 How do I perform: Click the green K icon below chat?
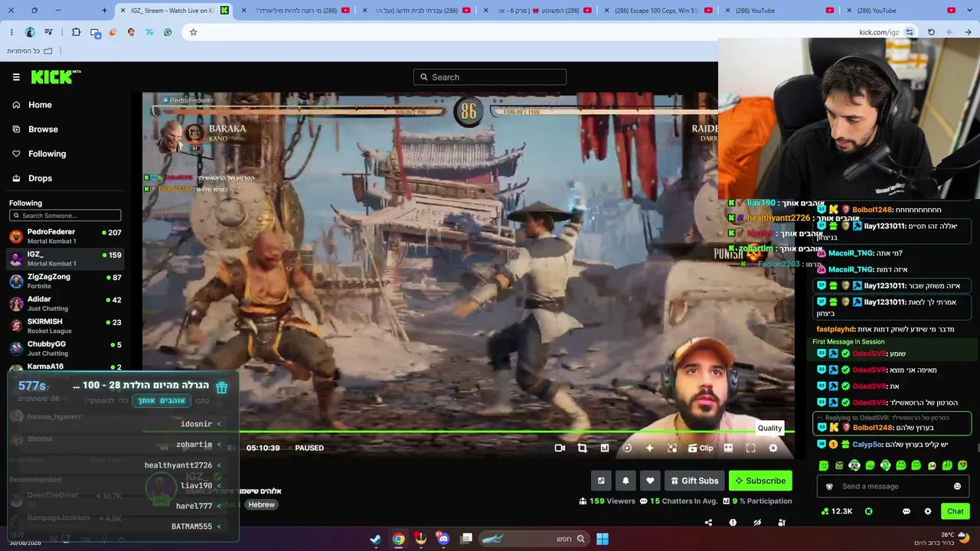869,511
